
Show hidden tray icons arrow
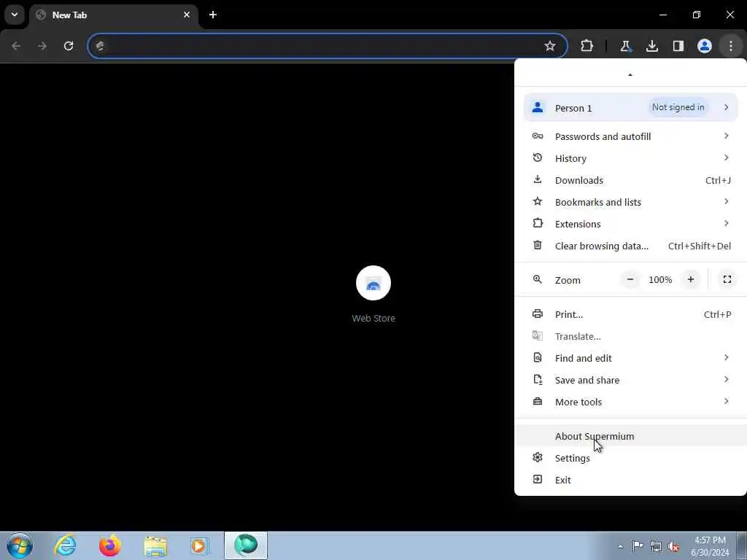coord(620,547)
